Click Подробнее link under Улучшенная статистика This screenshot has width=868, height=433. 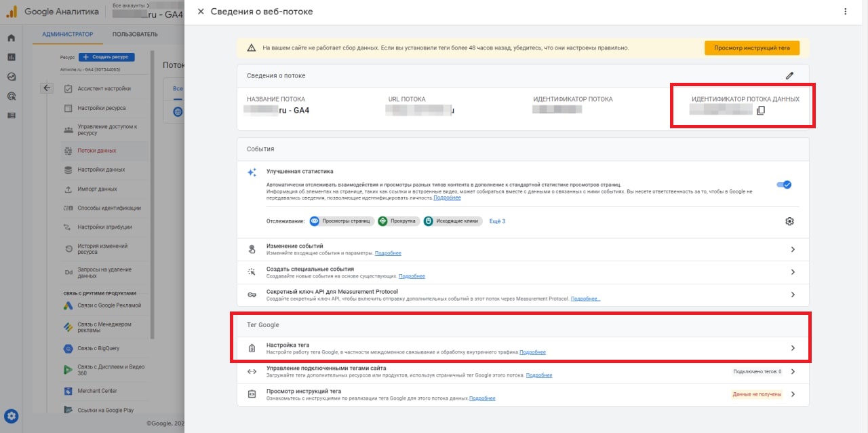(x=447, y=197)
